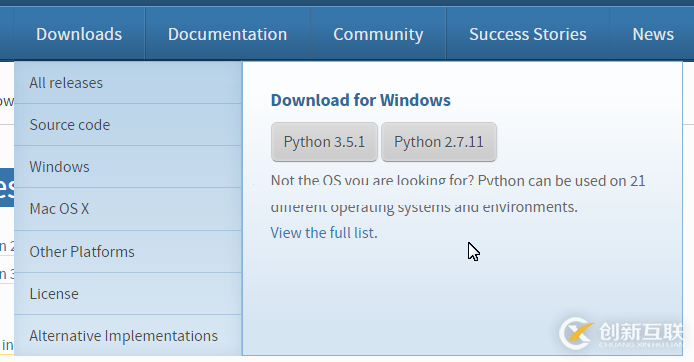Select All releases from Downloads dropdown
The image size is (694, 362).
128,83
